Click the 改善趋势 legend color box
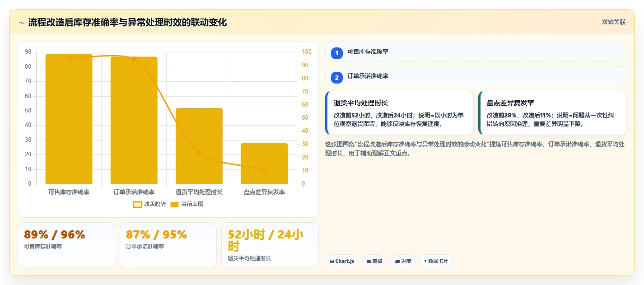The image size is (644, 285). coord(137,204)
